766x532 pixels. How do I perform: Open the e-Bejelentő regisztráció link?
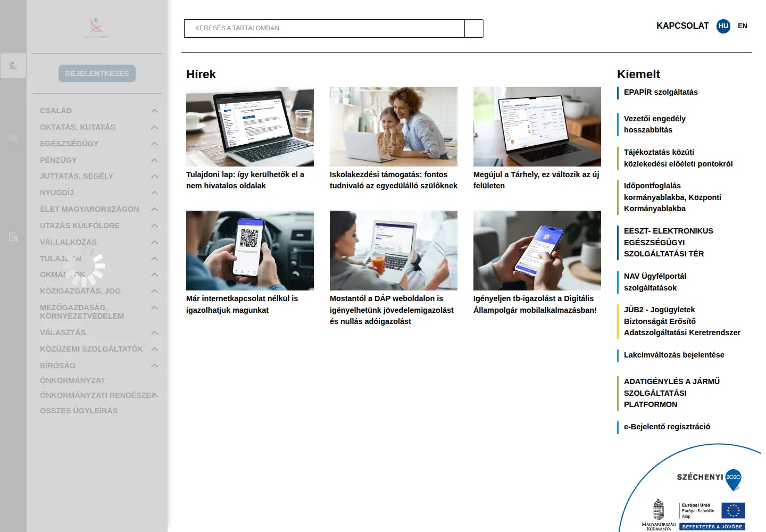click(x=667, y=427)
